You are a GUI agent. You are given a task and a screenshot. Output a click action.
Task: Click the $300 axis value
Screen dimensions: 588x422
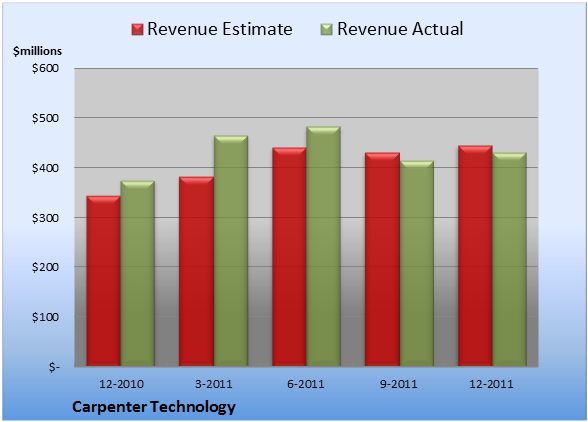click(x=45, y=218)
